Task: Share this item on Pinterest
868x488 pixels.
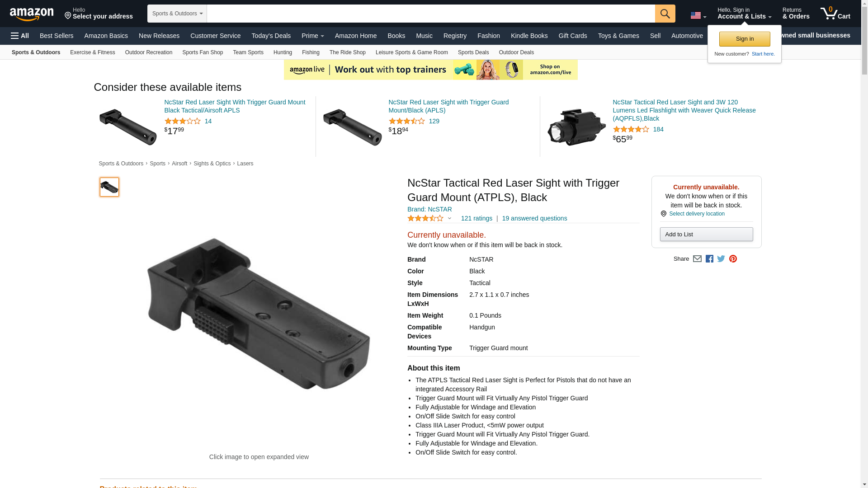Action: click(733, 259)
